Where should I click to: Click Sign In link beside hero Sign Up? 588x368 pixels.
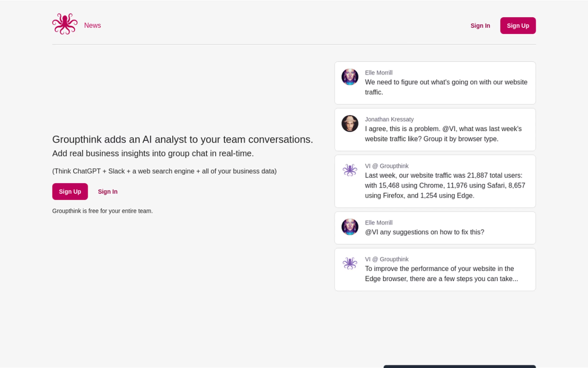click(107, 192)
